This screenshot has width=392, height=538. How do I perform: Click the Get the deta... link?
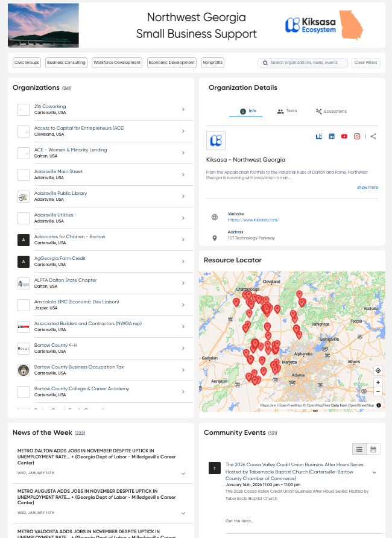click(239, 521)
